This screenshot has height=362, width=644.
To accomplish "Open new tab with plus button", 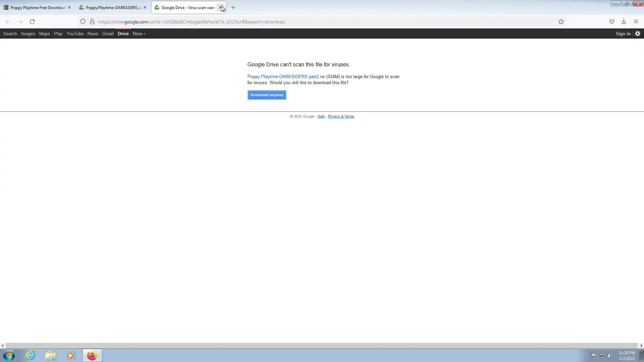I will 233,8.
